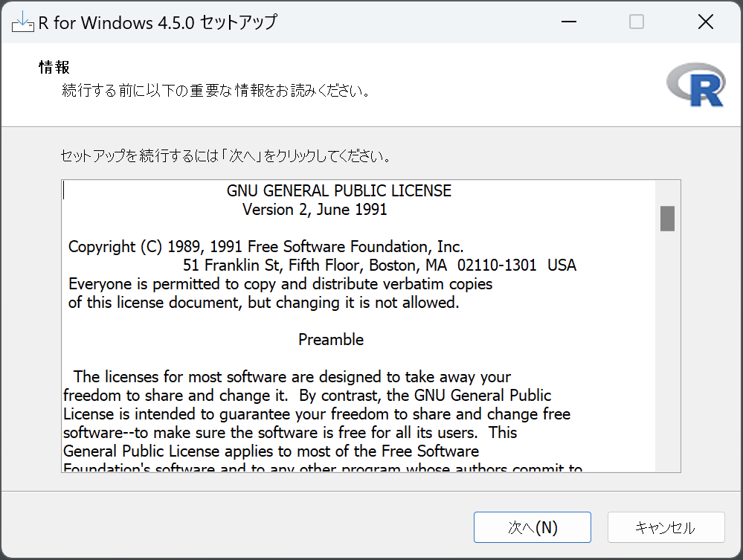Image resolution: width=743 pixels, height=560 pixels.
Task: Click the 'Copyright (C) 1989, 1991 Free Software Foundation' line
Action: click(266, 247)
